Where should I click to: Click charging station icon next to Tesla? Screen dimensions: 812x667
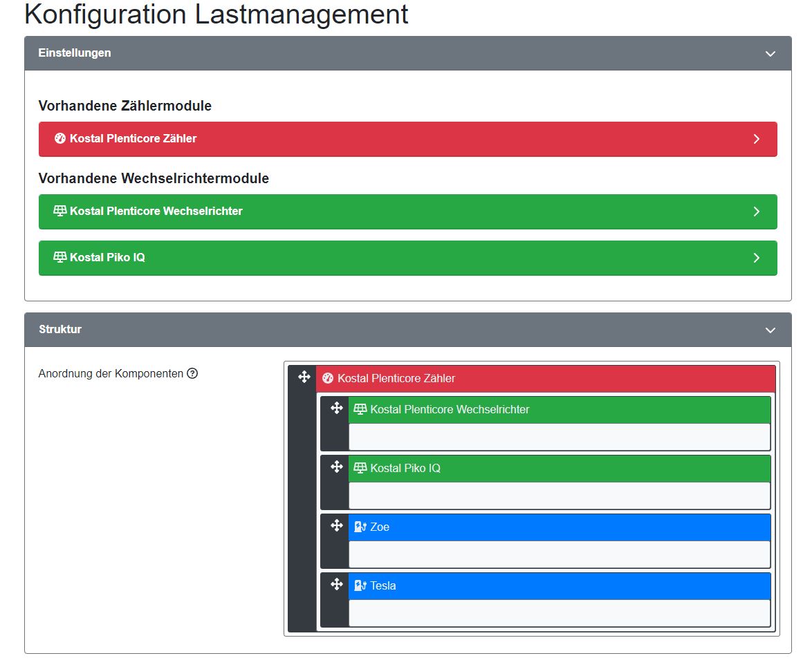pyautogui.click(x=360, y=585)
